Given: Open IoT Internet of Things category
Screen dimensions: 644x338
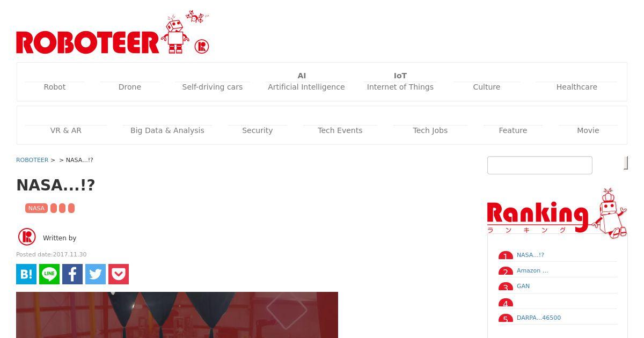Looking at the screenshot, I should tap(400, 82).
